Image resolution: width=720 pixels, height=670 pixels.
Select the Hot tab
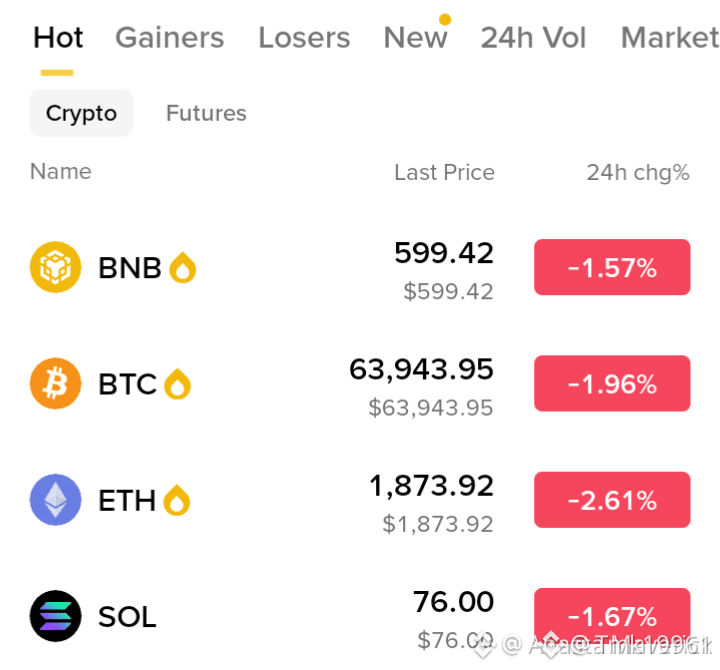coord(58,38)
